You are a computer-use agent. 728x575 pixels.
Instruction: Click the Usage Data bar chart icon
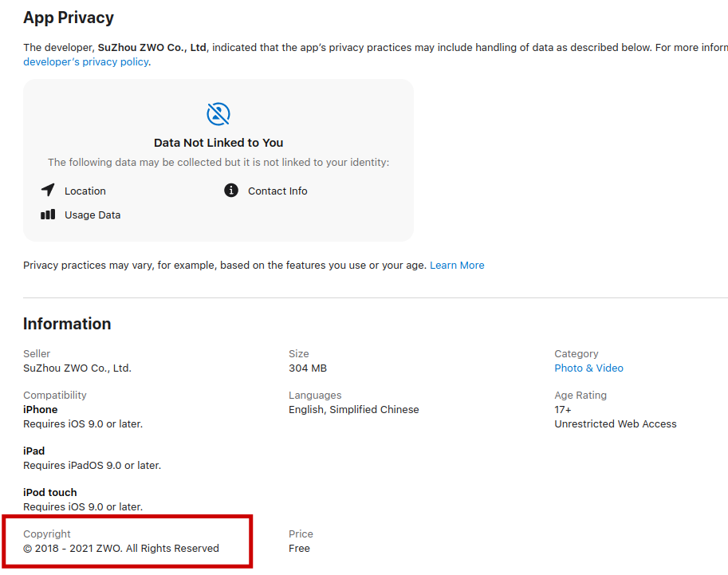click(x=49, y=215)
